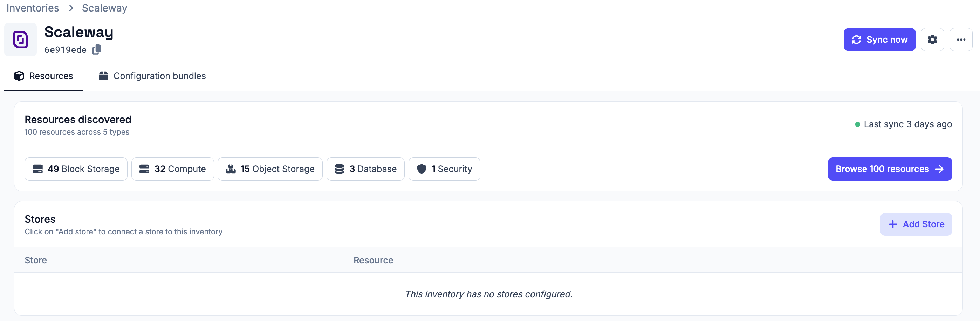Switch to Configuration bundles tab
Viewport: 980px width, 321px height.
[x=152, y=76]
